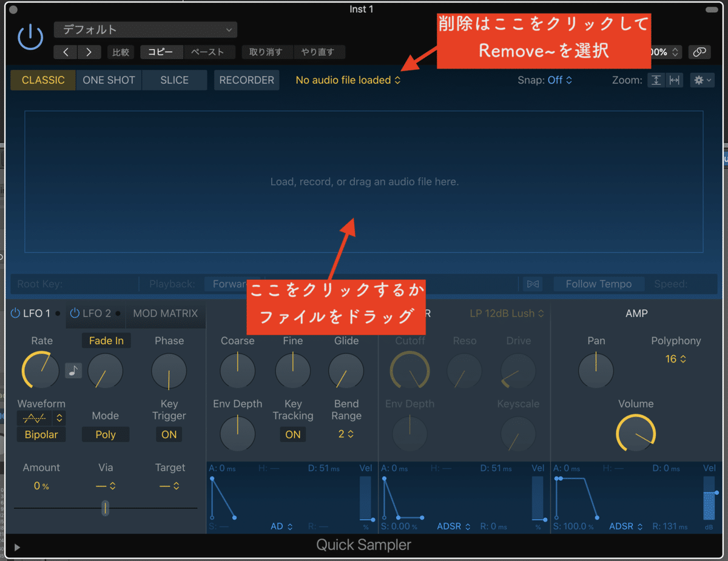
Task: Toggle the Poly LFO mode
Action: 106,435
